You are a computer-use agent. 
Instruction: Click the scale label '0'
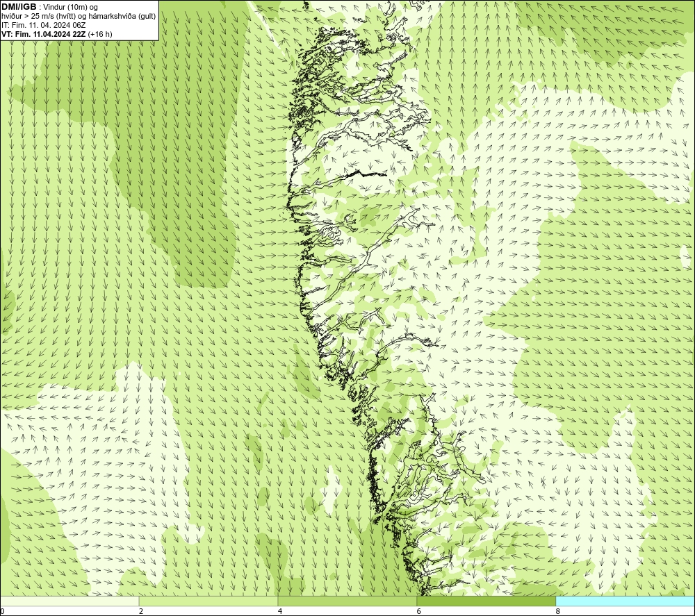pyautogui.click(x=3, y=612)
